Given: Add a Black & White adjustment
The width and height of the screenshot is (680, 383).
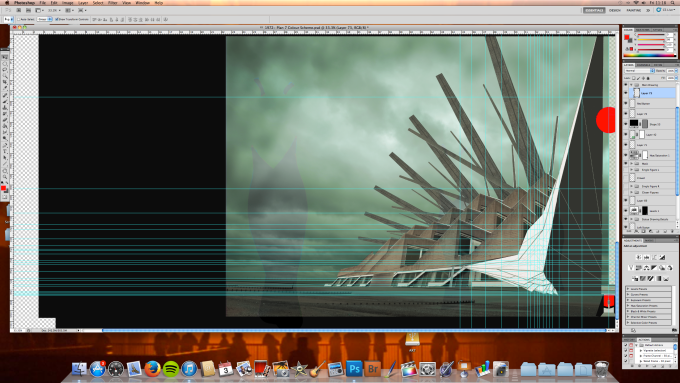Looking at the screenshot, I should [x=654, y=268].
